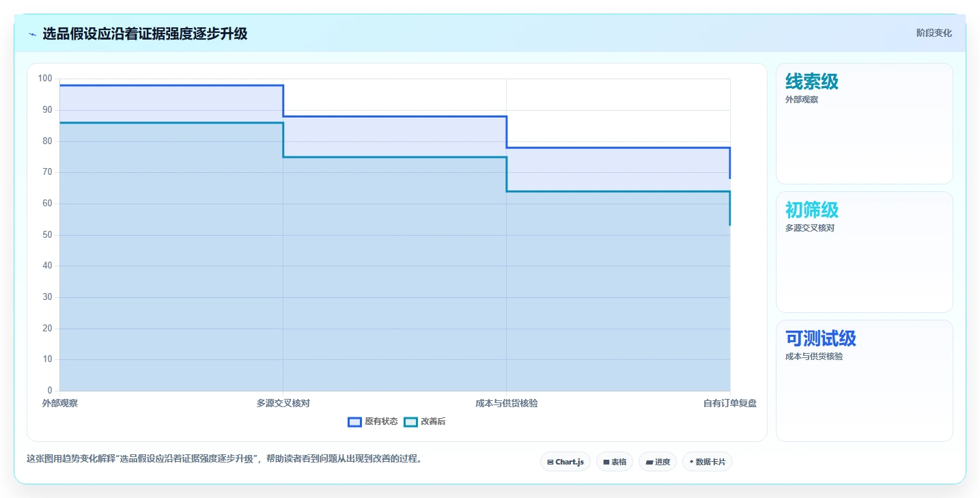Click the blue 原有状态 legend swatch
This screenshot has height=498, width=980.
[x=354, y=421]
